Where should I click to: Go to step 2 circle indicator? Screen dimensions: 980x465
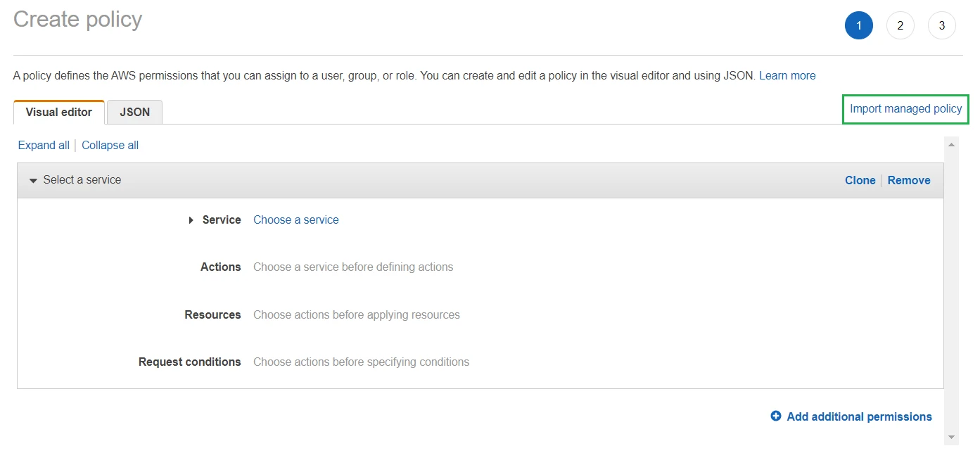[900, 26]
